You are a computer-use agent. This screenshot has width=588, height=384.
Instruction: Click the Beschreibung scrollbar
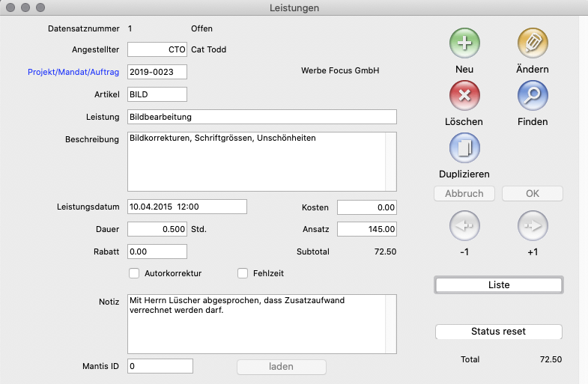click(x=390, y=161)
